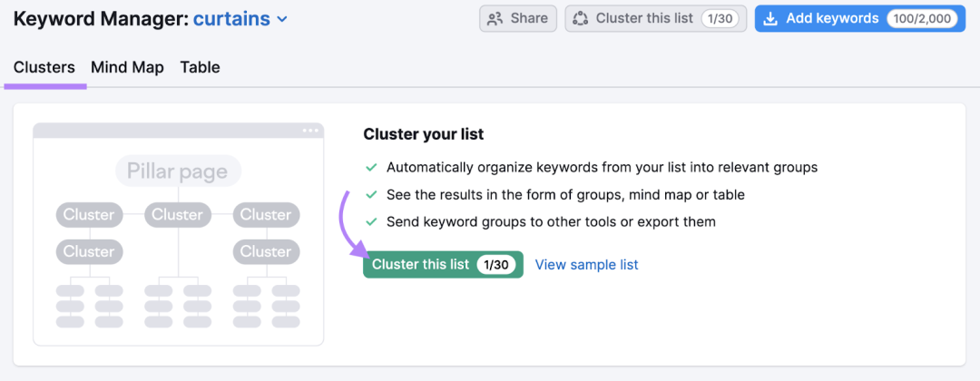Click the Share button
The height and width of the screenshot is (381, 980).
[518, 19]
